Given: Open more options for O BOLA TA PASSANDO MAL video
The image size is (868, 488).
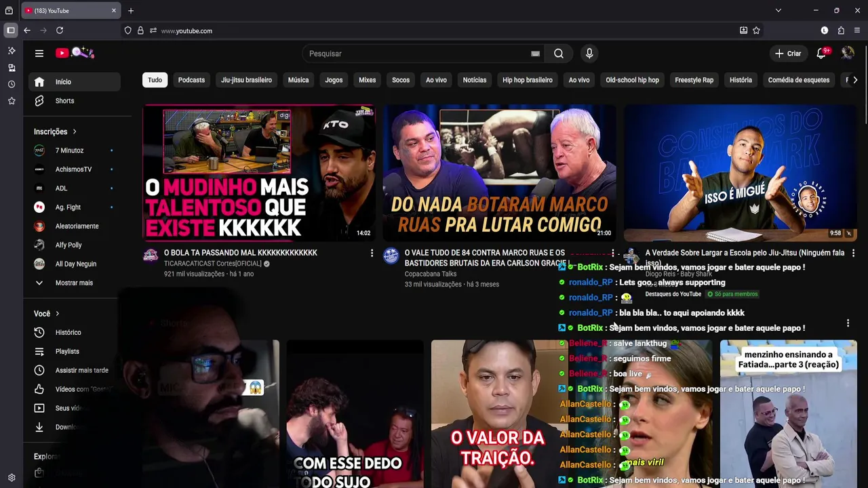Looking at the screenshot, I should 372,253.
